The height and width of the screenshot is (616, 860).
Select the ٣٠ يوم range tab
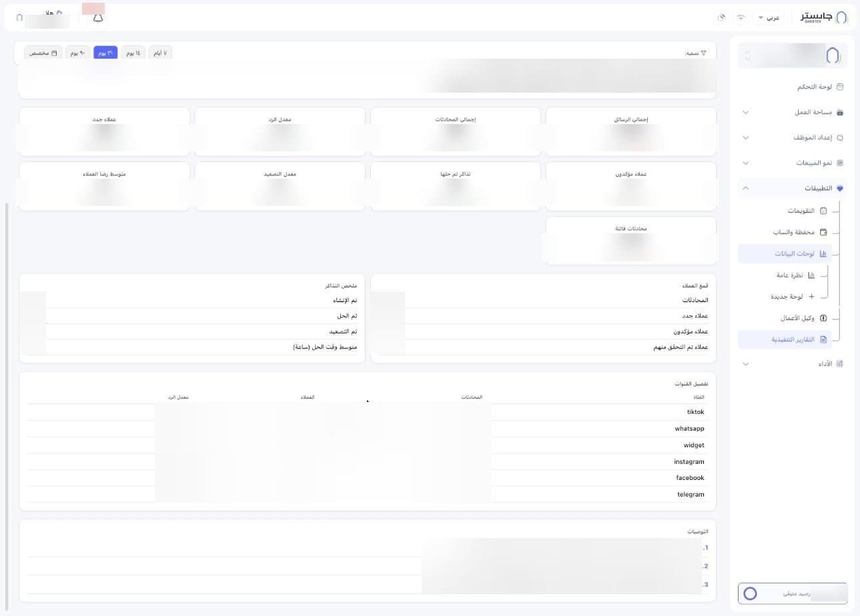pyautogui.click(x=105, y=53)
